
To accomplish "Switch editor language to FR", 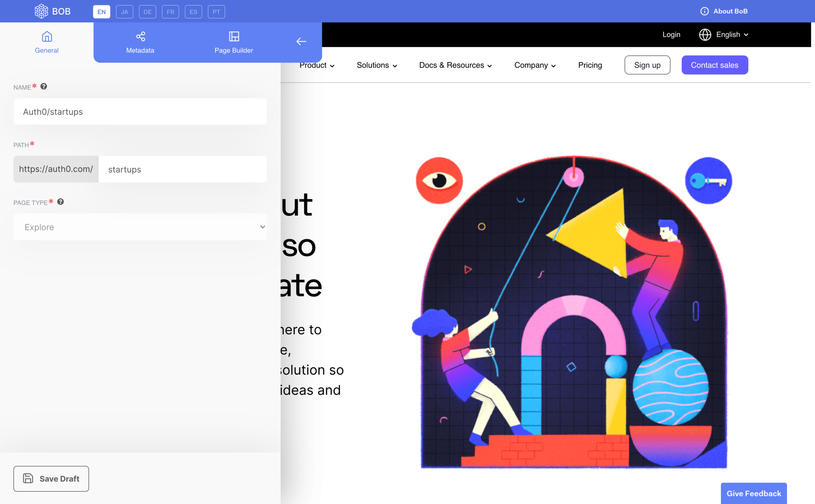I will pyautogui.click(x=170, y=12).
